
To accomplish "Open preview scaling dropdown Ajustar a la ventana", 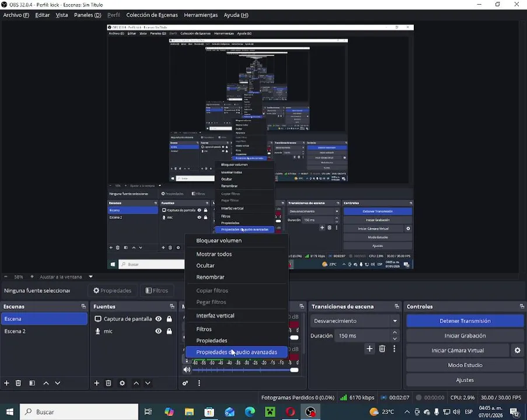I will tap(66, 277).
